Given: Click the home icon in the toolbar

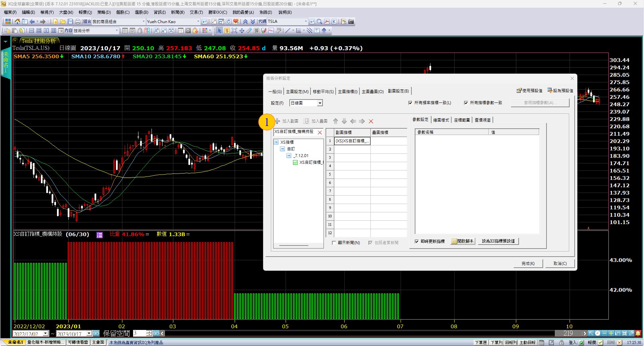Looking at the screenshot, I should [x=17, y=21].
